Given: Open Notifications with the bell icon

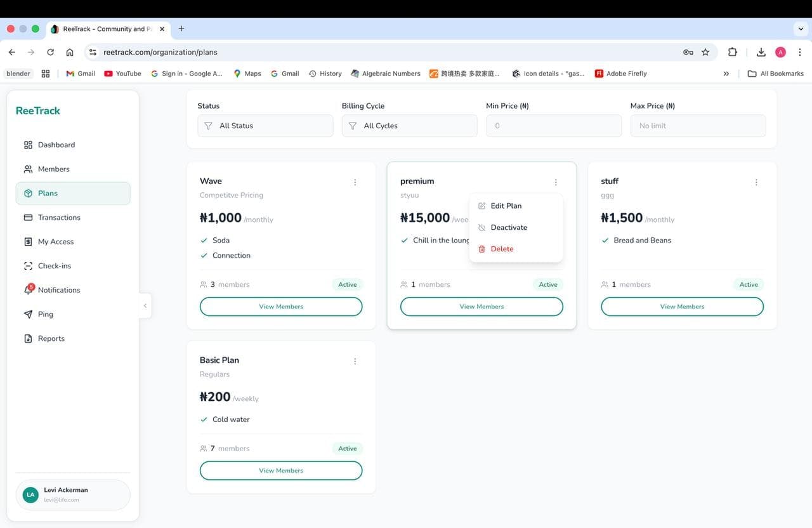Looking at the screenshot, I should pyautogui.click(x=28, y=289).
